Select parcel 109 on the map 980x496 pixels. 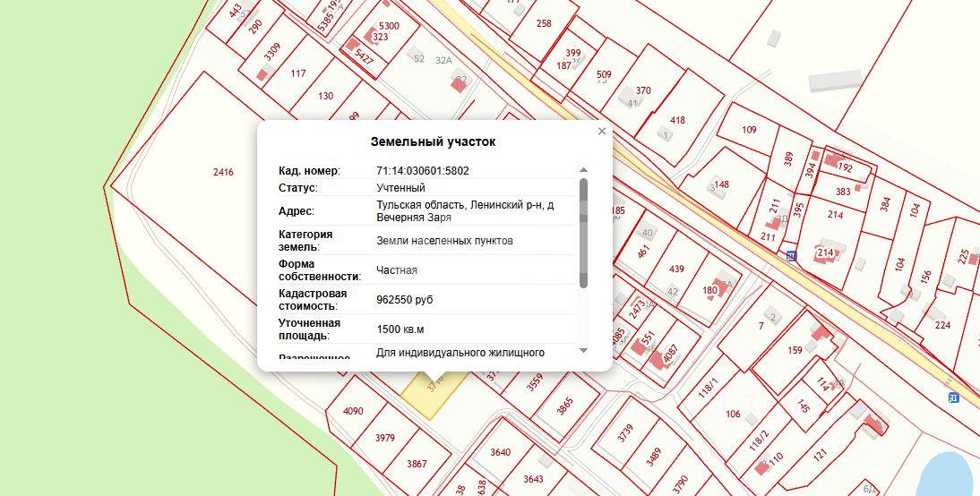point(749,130)
